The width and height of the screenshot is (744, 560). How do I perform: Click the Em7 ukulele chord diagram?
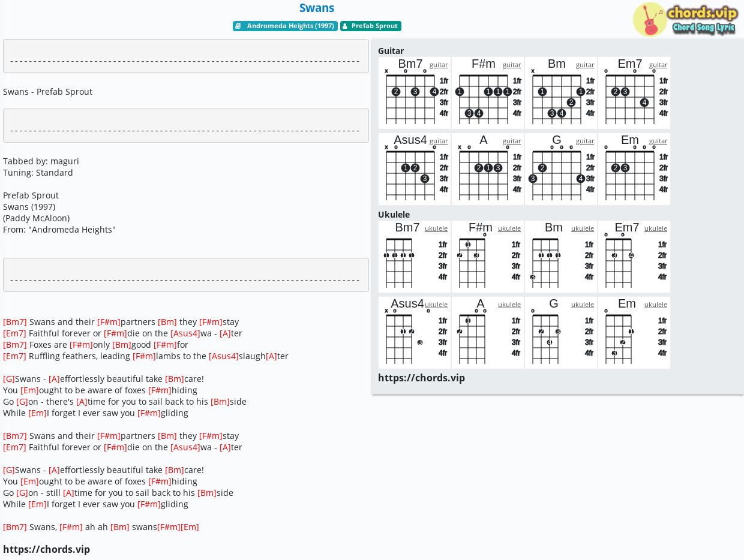point(634,257)
